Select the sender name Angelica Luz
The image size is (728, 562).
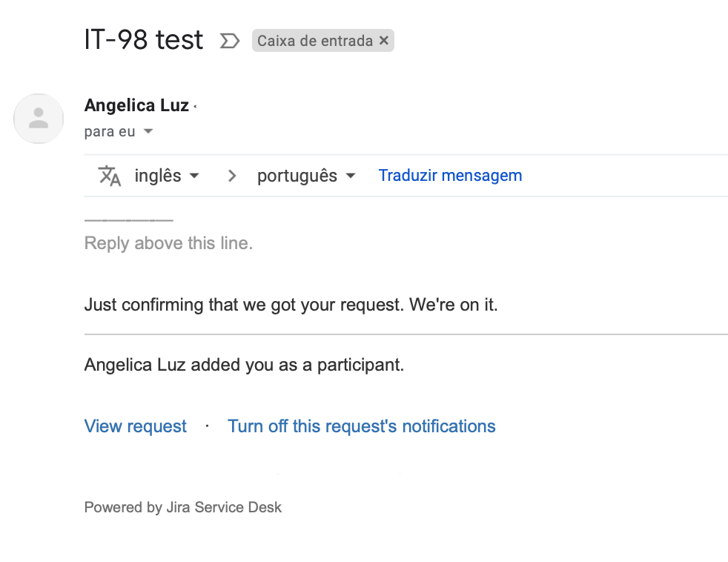[136, 105]
